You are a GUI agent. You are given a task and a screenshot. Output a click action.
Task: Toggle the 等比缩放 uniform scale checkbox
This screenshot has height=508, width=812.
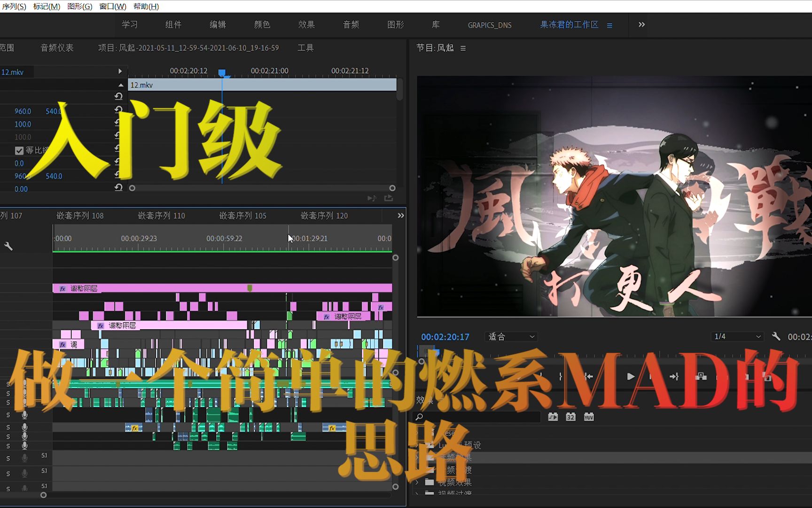click(x=19, y=151)
